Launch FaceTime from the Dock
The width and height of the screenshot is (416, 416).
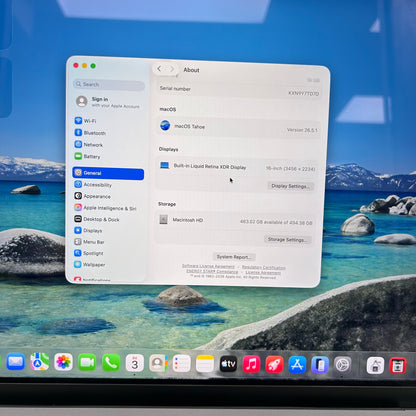[87, 363]
